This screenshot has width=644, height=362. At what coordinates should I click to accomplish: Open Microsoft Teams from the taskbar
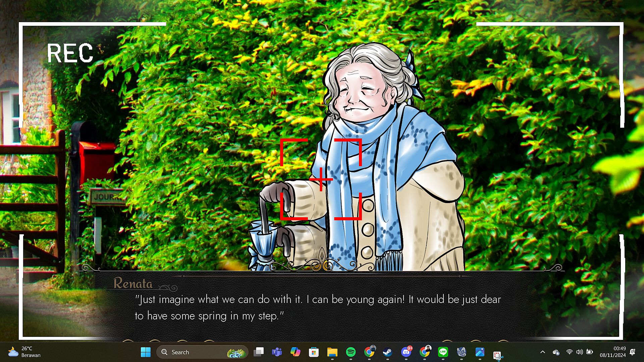tap(277, 352)
